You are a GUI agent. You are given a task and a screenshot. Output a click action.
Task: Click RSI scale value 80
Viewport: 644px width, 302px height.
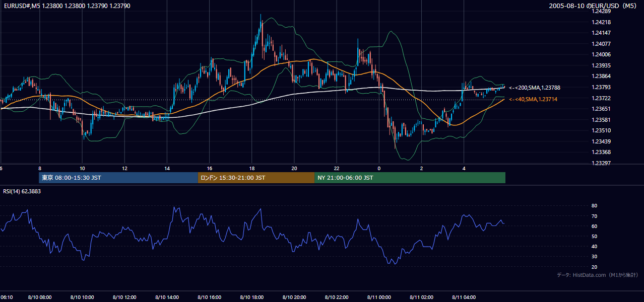point(595,206)
